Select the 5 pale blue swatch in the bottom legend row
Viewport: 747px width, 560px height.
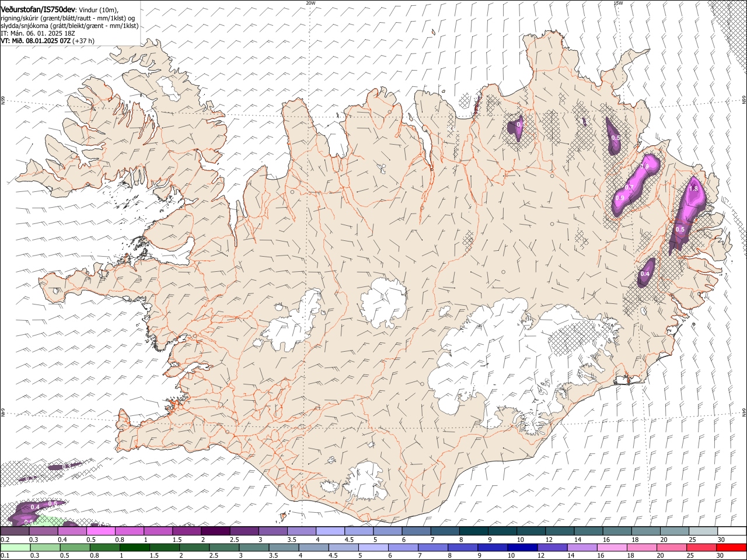(x=373, y=547)
